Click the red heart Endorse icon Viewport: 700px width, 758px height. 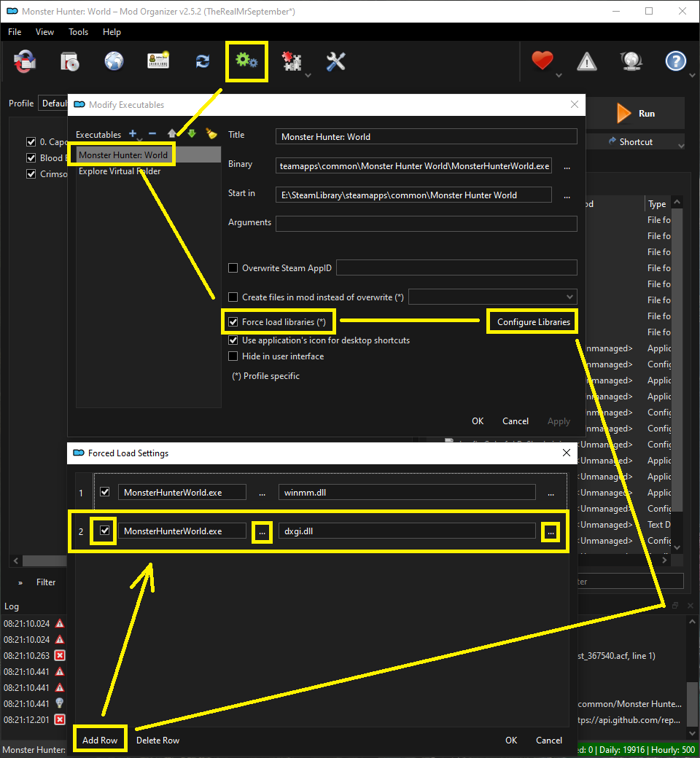click(542, 61)
